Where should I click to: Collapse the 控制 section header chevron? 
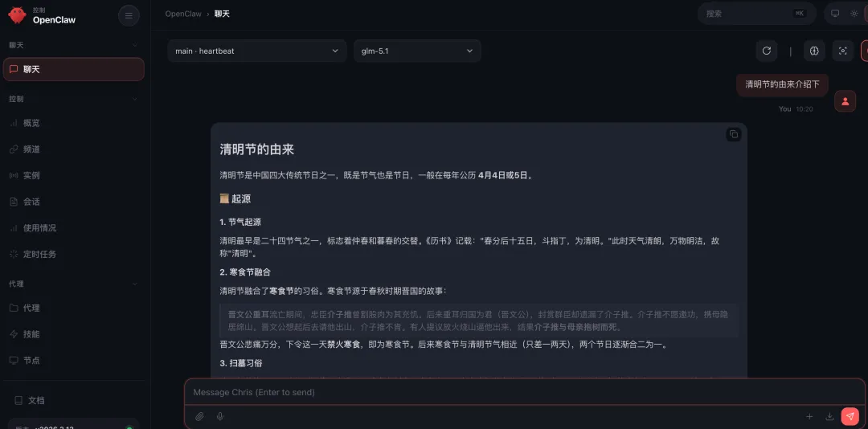134,99
